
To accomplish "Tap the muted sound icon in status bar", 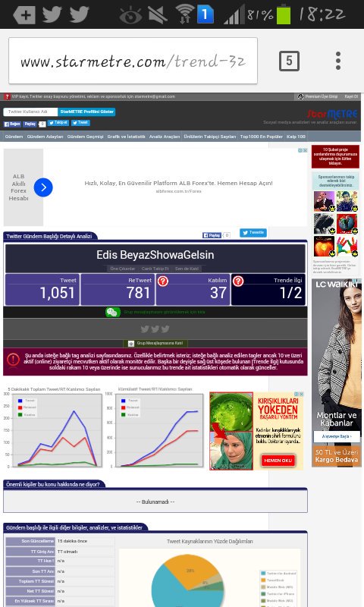I will (158, 15).
